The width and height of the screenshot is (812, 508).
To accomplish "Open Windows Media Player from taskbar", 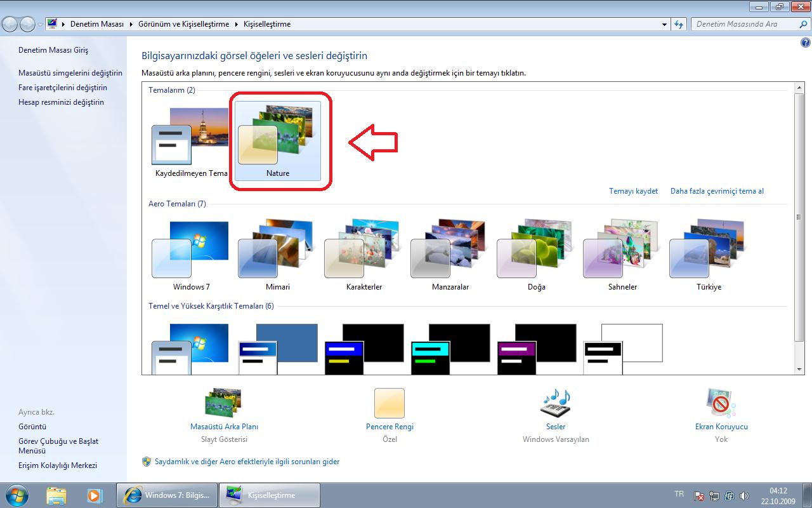I will click(95, 495).
